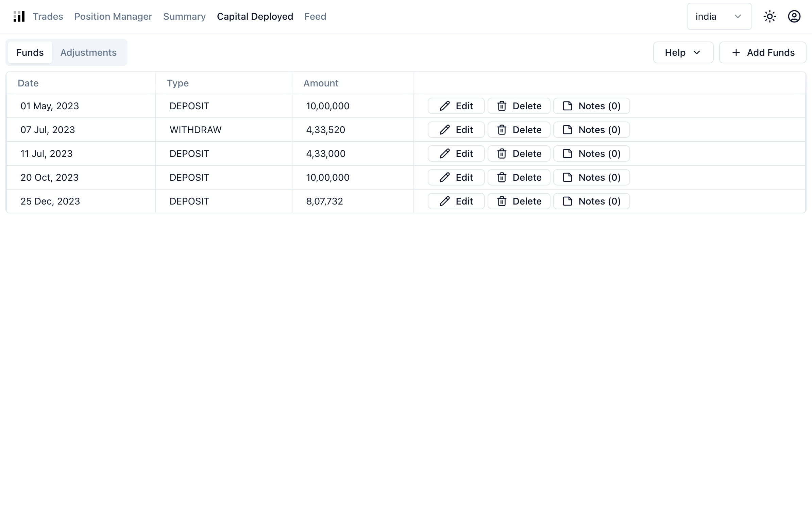Click Delete for 11 Jul deposit
The height and width of the screenshot is (520, 812).
[x=519, y=153]
